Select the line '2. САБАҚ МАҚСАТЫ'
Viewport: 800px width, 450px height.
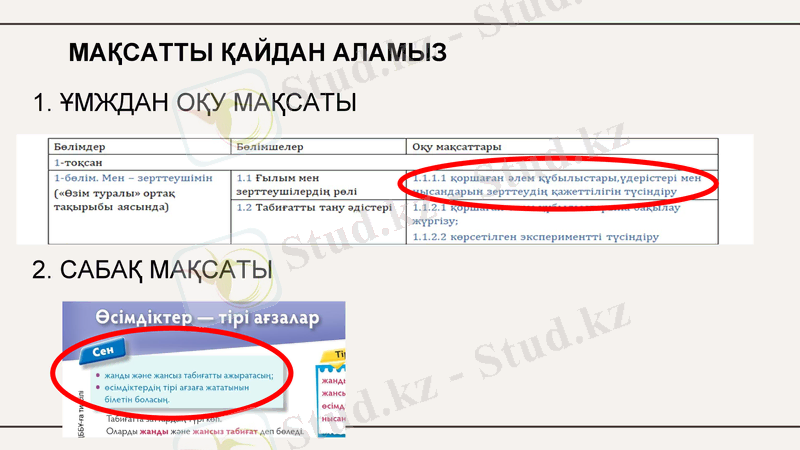coord(152,269)
